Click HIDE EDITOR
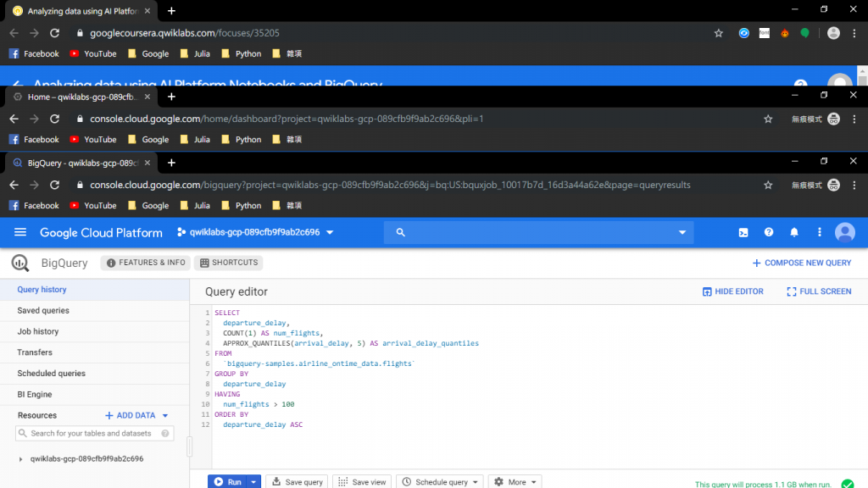868x488 pixels. point(733,291)
